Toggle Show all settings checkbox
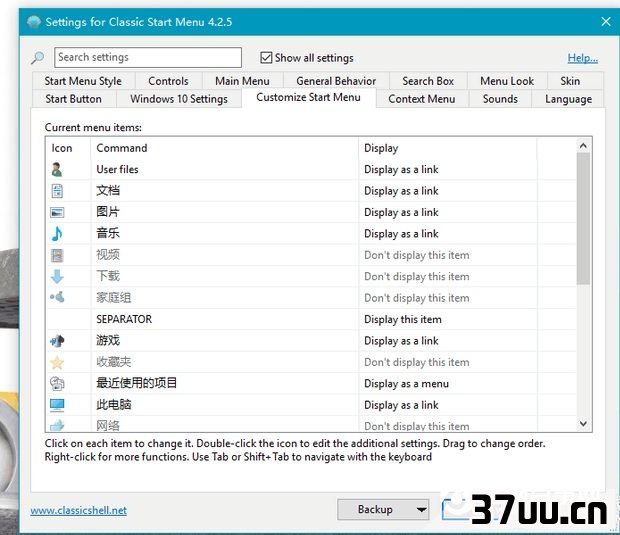The height and width of the screenshot is (535, 620). coord(266,58)
